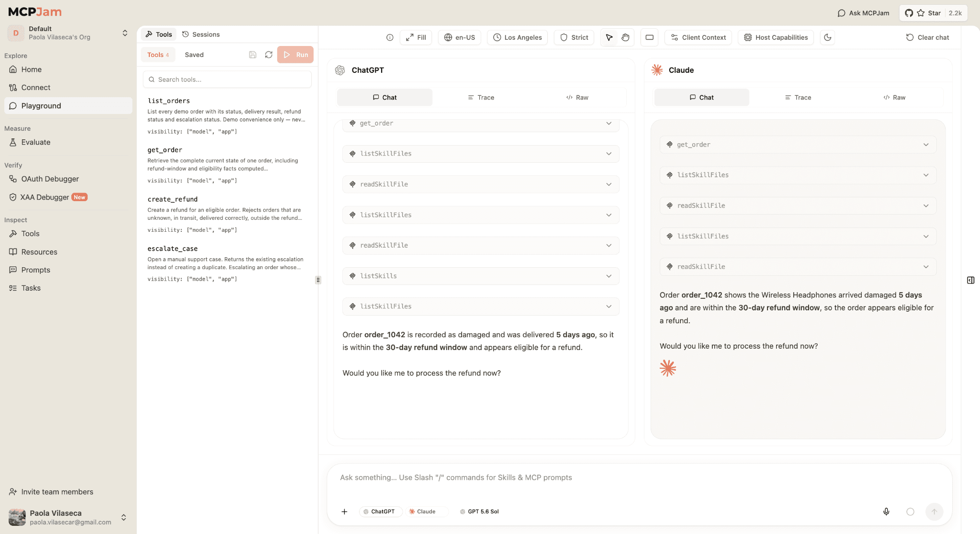980x534 pixels.
Task: Switch Claude panel to Raw tab
Action: point(894,97)
